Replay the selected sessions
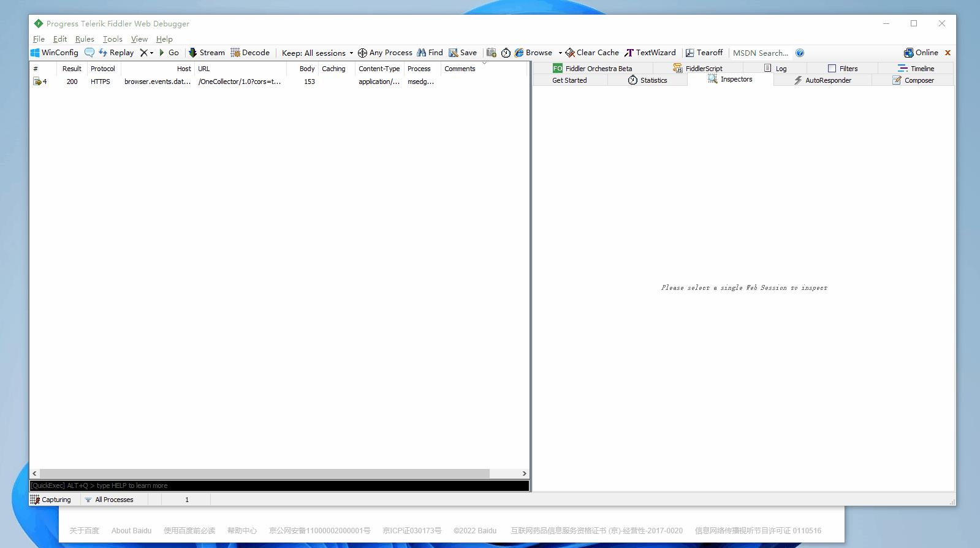Viewport: 980px width, 548px height. pyautogui.click(x=116, y=53)
